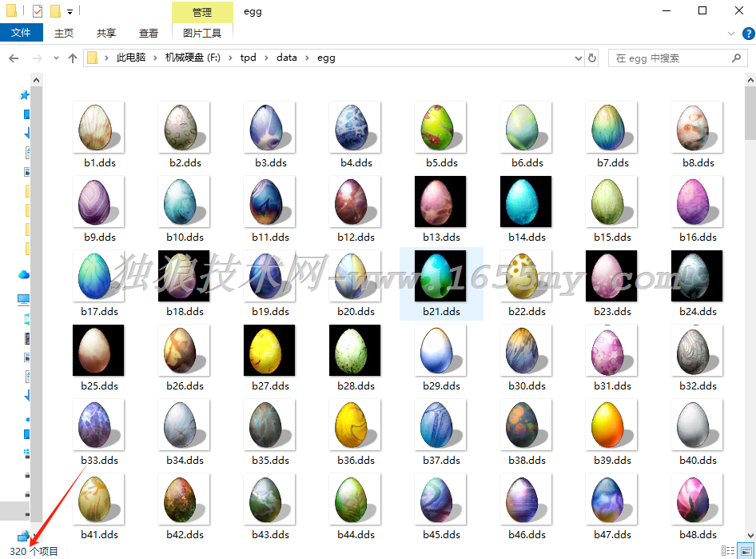Refresh the current folder view

[x=592, y=58]
